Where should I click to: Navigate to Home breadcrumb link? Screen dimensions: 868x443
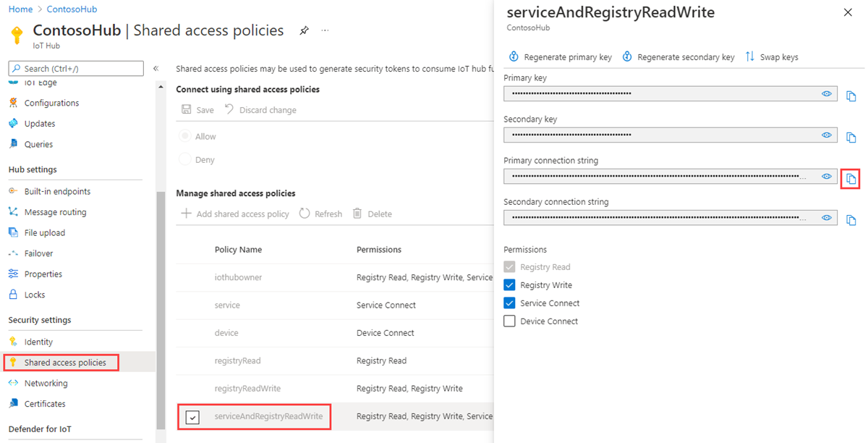20,9
